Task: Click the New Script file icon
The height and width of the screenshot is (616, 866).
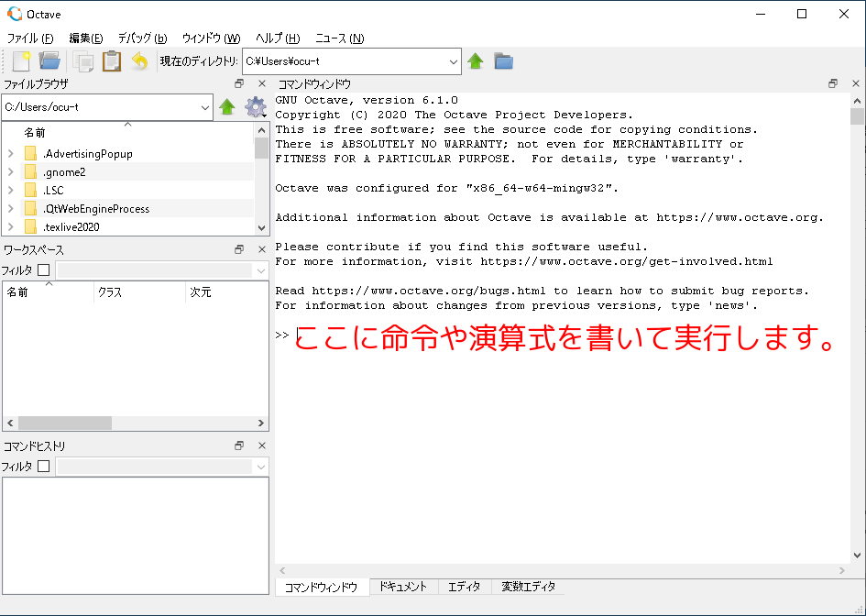Action: coord(21,61)
